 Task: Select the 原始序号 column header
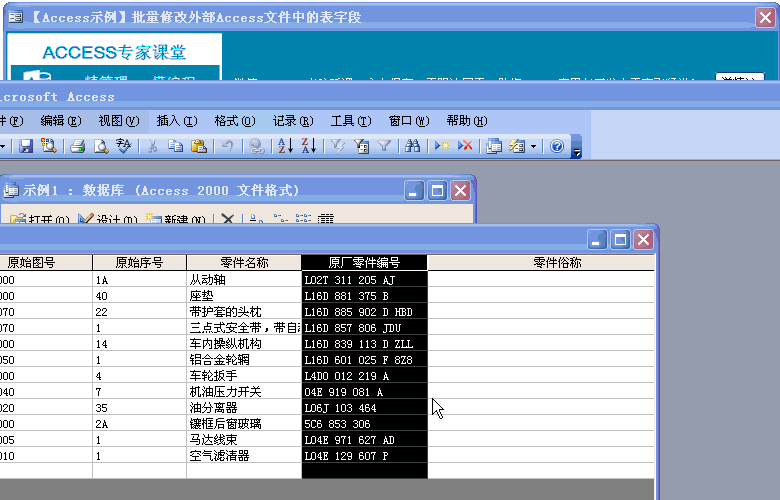pyautogui.click(x=139, y=263)
